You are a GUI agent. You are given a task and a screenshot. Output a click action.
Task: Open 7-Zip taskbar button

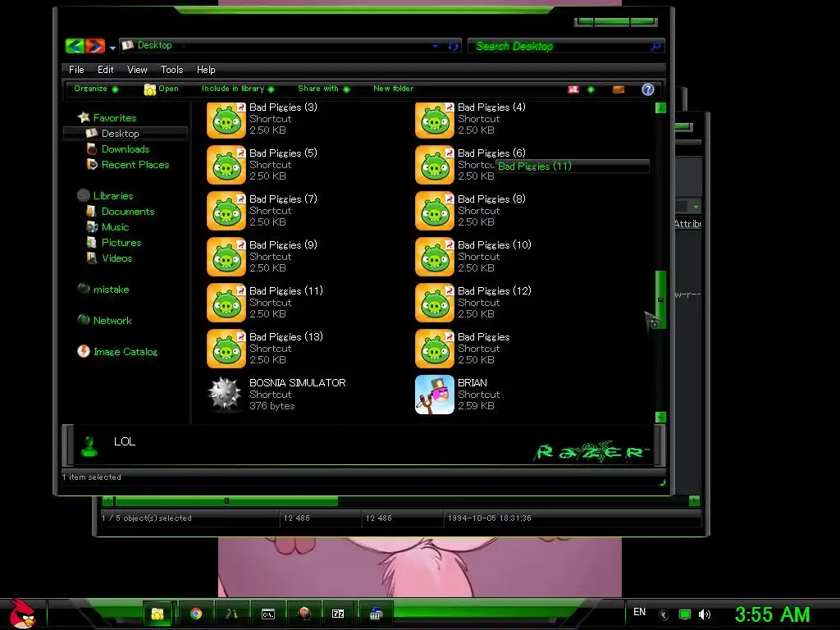point(338,614)
